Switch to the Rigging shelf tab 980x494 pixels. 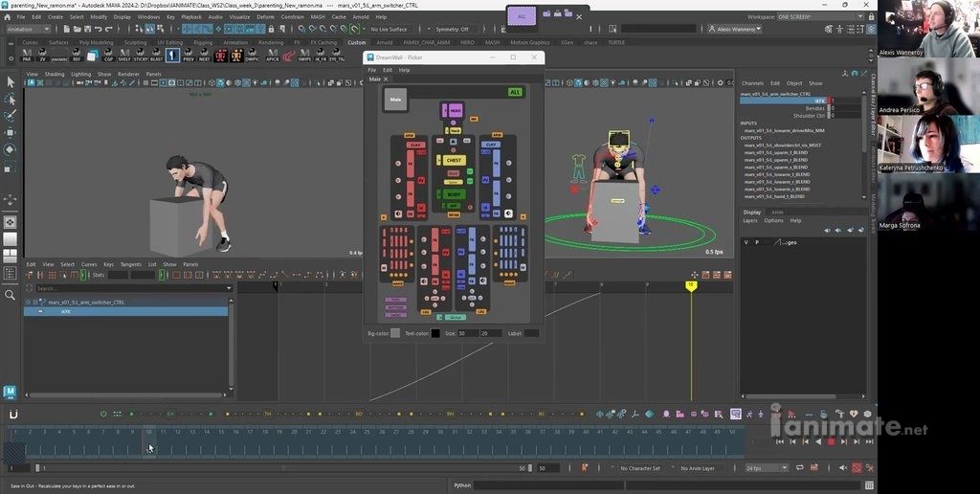click(203, 42)
